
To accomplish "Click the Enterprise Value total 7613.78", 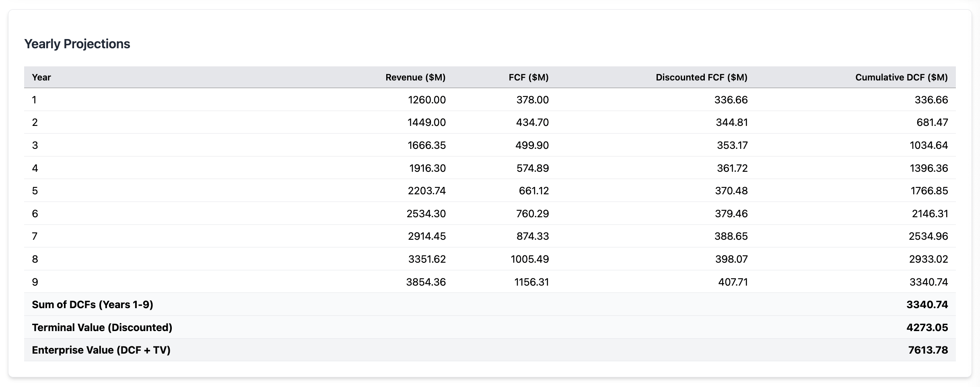I will (928, 350).
